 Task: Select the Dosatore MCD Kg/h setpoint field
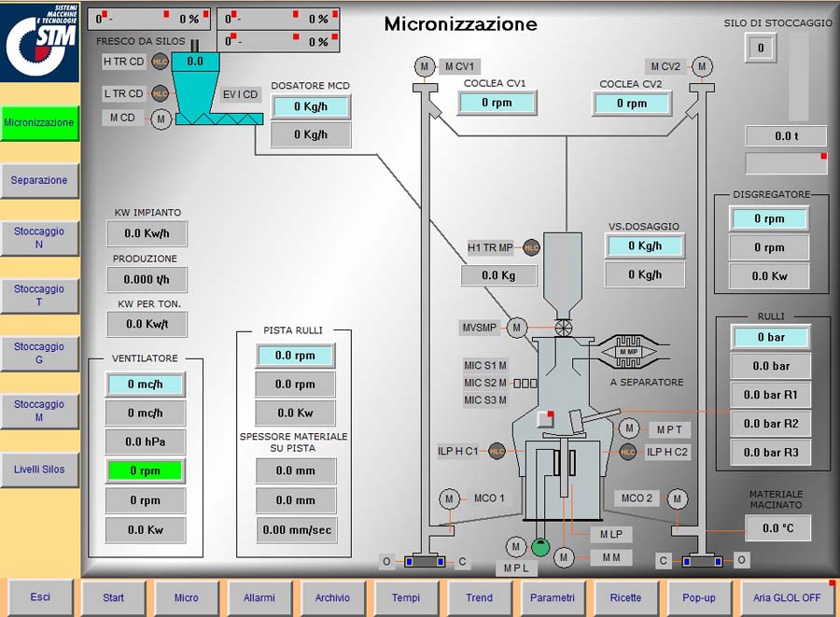pos(310,106)
